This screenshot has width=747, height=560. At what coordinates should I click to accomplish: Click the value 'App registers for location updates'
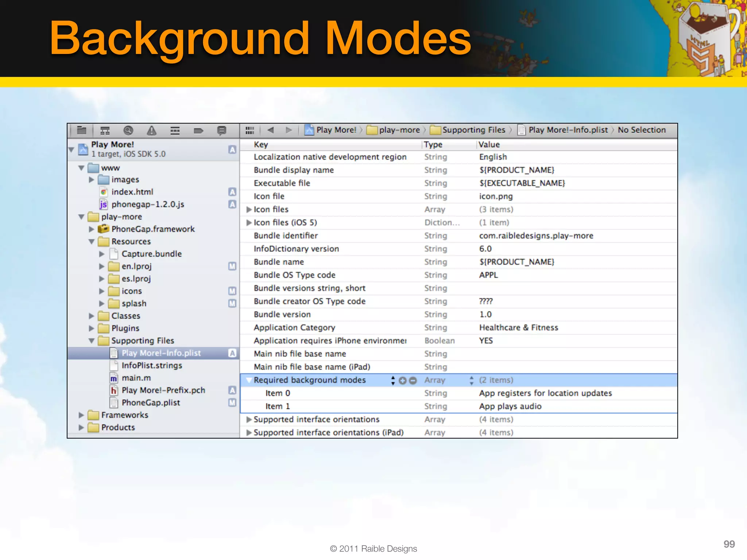tap(546, 393)
